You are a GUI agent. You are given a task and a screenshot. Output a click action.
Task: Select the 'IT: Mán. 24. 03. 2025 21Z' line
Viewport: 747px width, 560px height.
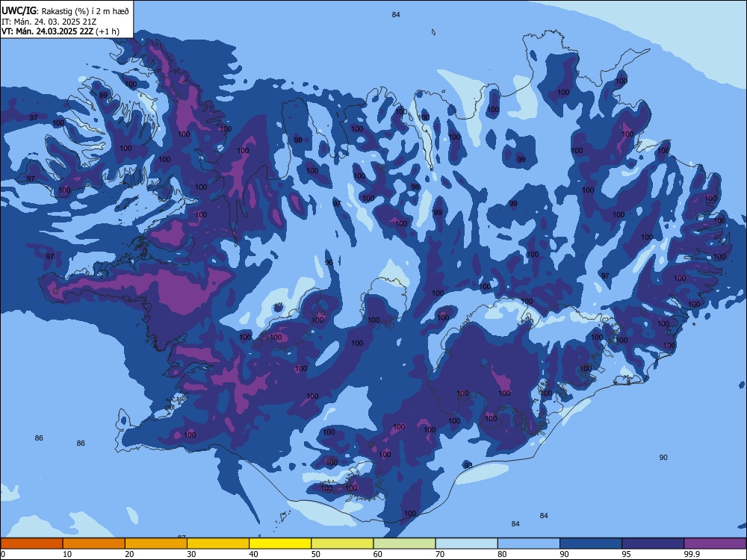point(49,22)
